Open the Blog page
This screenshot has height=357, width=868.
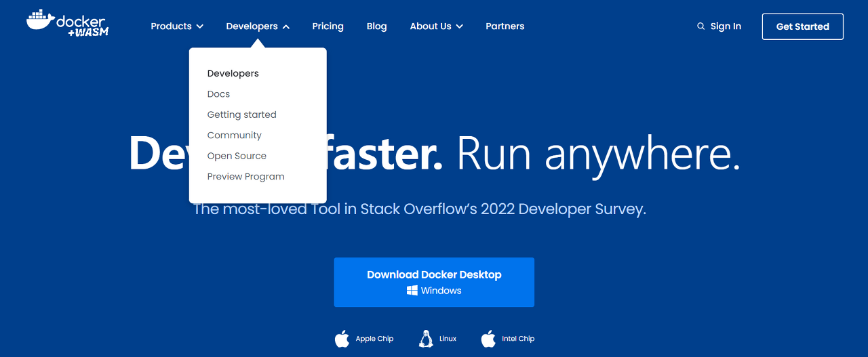tap(377, 26)
